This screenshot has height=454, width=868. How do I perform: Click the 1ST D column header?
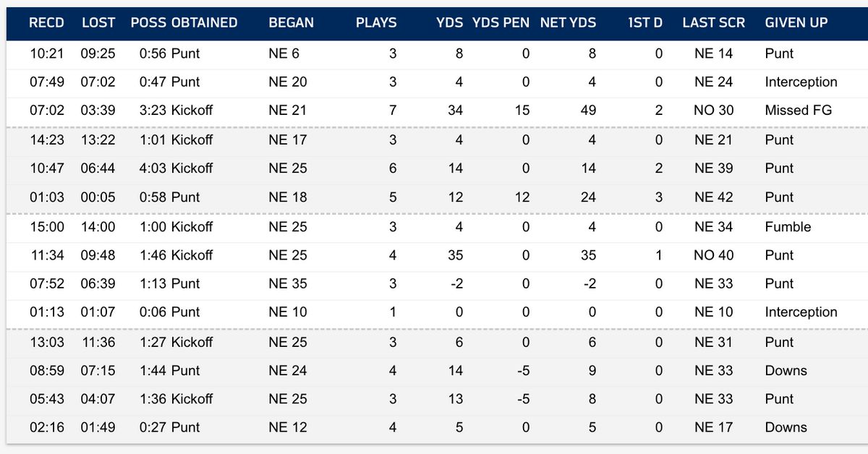point(645,22)
